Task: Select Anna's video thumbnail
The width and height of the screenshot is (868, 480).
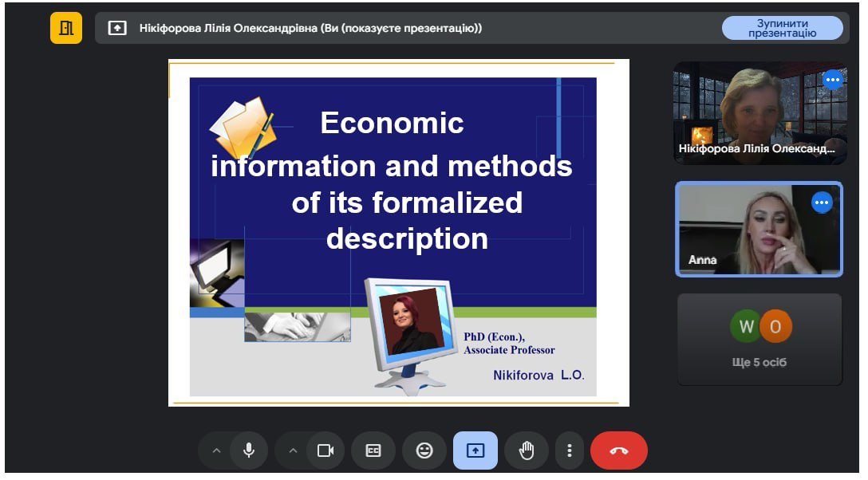Action: tap(759, 230)
